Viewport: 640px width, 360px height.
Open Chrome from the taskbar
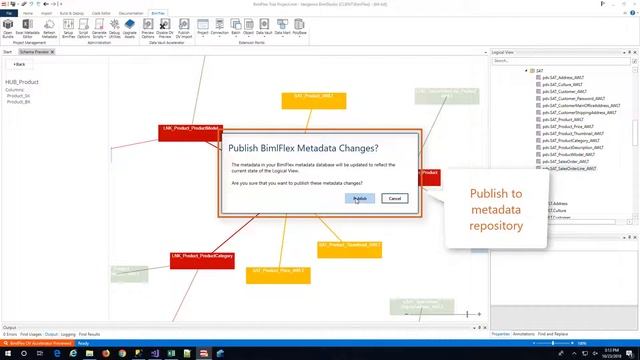point(122,353)
